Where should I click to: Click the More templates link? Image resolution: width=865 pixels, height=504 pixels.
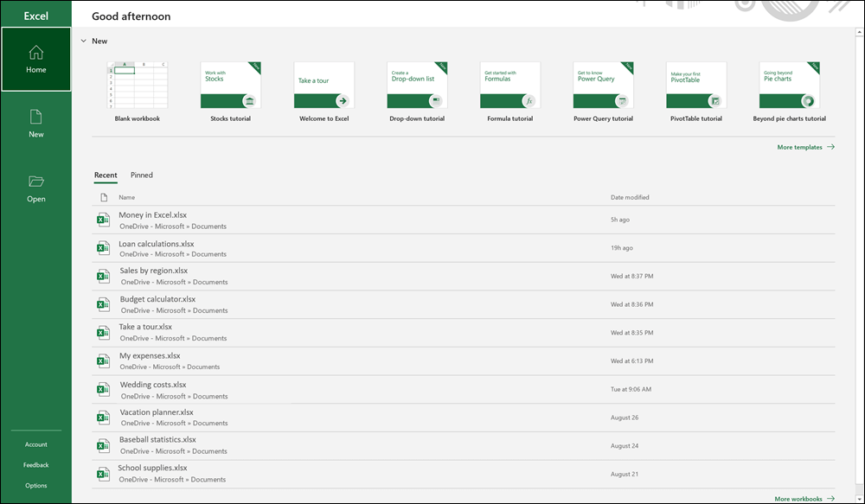[805, 147]
